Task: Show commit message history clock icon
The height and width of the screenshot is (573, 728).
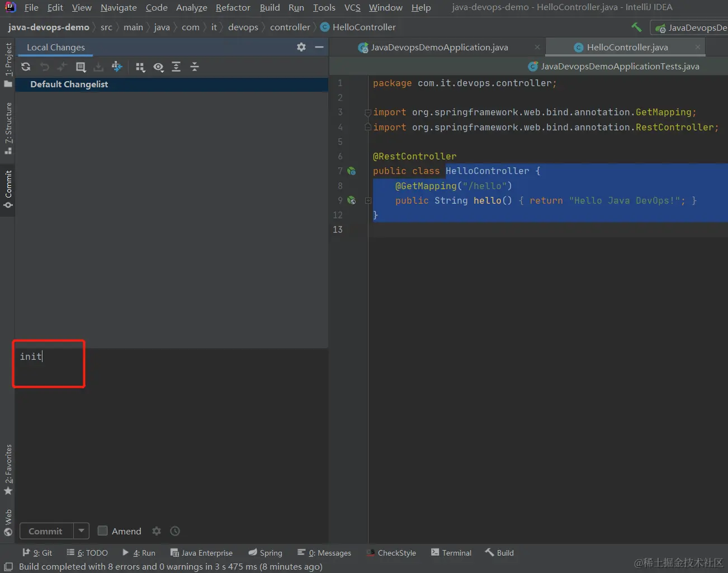Action: pos(175,531)
